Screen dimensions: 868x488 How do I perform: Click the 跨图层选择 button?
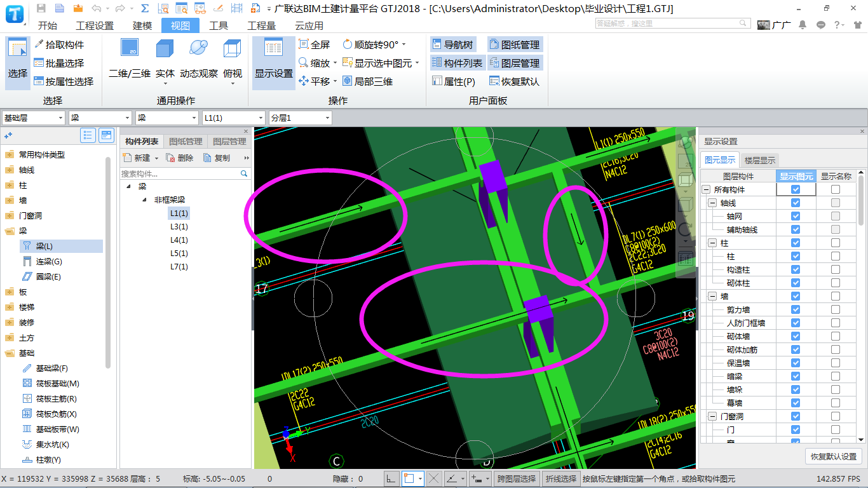tap(517, 478)
